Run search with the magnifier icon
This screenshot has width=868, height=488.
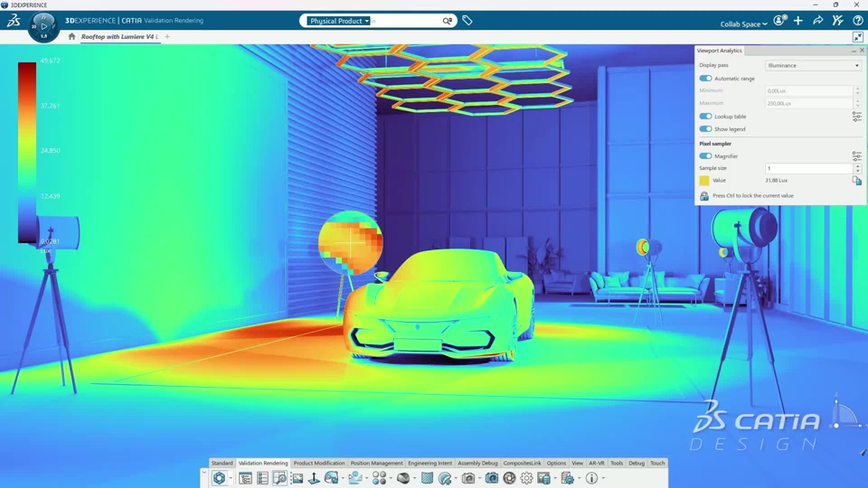(x=448, y=21)
